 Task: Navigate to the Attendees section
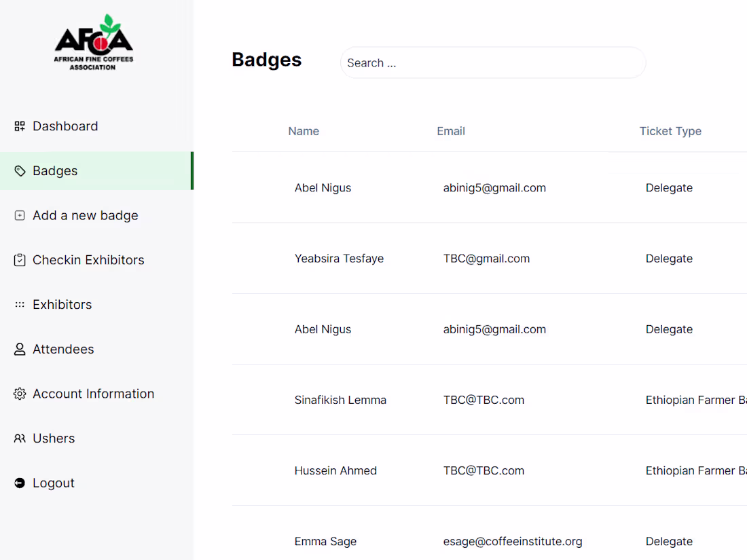(63, 349)
